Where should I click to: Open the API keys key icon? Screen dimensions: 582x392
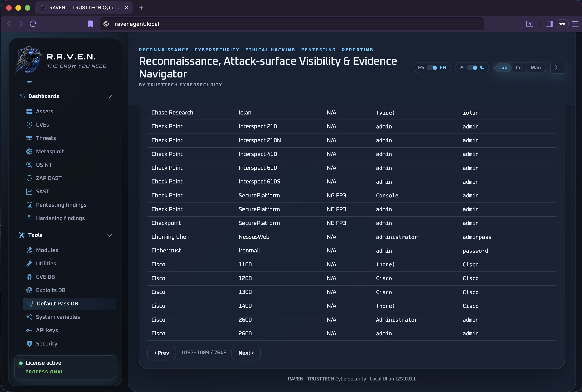29,330
